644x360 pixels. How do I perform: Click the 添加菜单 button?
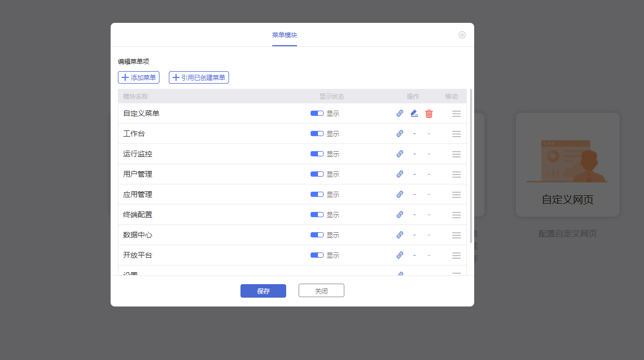[139, 77]
